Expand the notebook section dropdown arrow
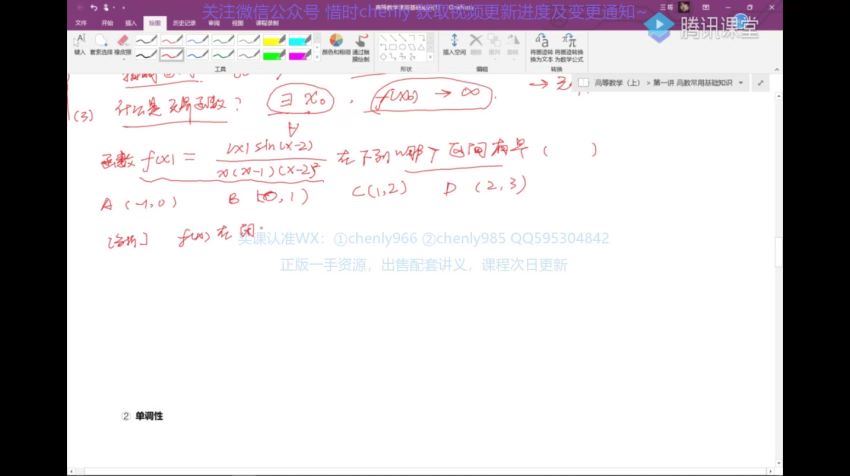850x476 pixels. point(740,83)
